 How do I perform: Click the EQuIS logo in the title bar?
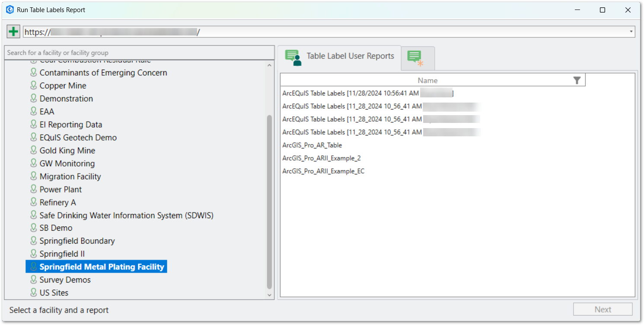pos(9,9)
